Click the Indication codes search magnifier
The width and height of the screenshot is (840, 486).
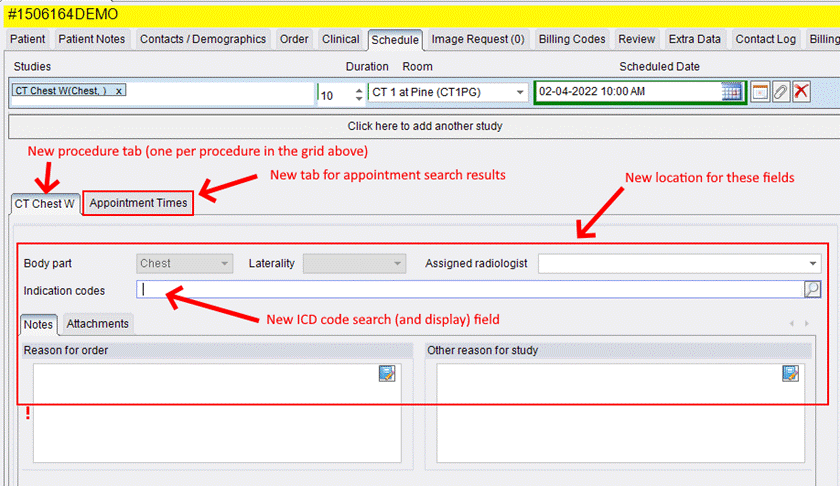pos(813,290)
